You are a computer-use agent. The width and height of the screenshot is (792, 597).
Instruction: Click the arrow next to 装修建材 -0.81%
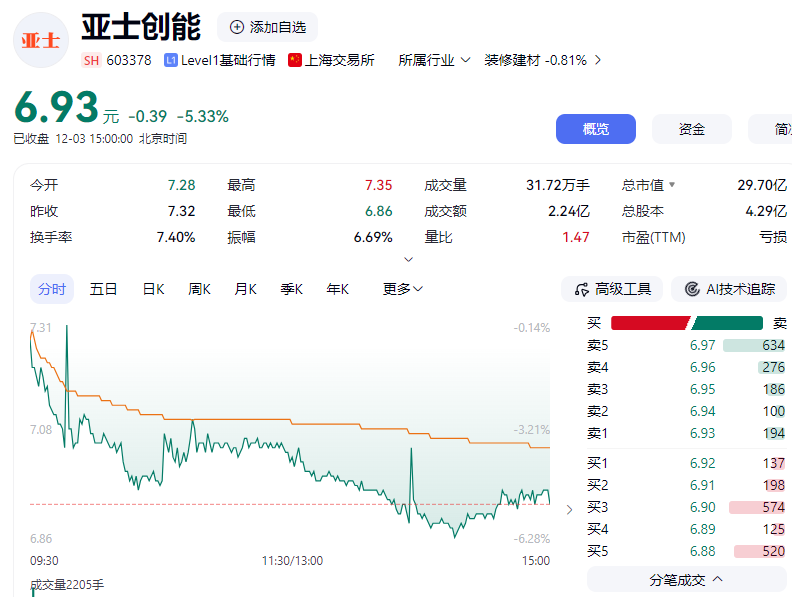598,60
